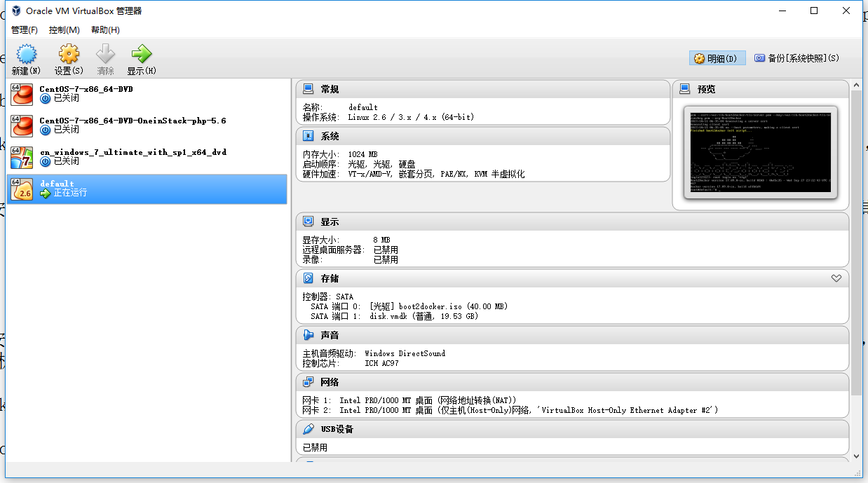The width and height of the screenshot is (868, 483).
Task: Open 设置 (Settings) gear icon
Action: tap(69, 55)
